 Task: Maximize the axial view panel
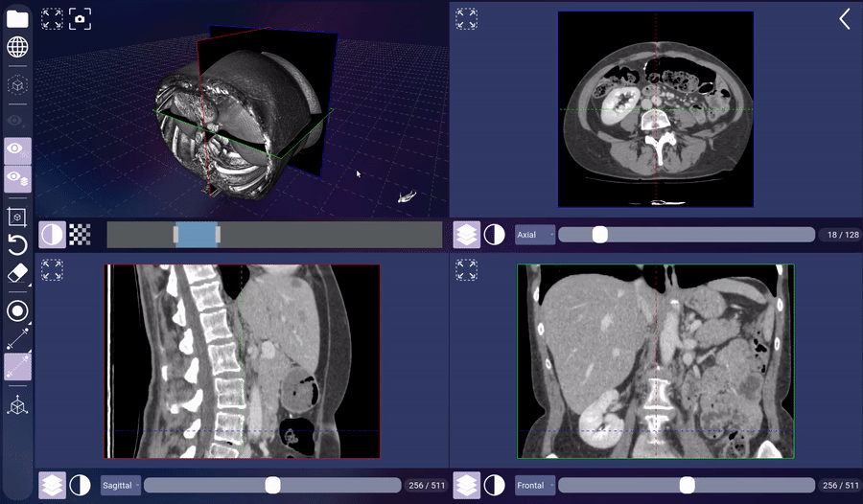[x=466, y=19]
